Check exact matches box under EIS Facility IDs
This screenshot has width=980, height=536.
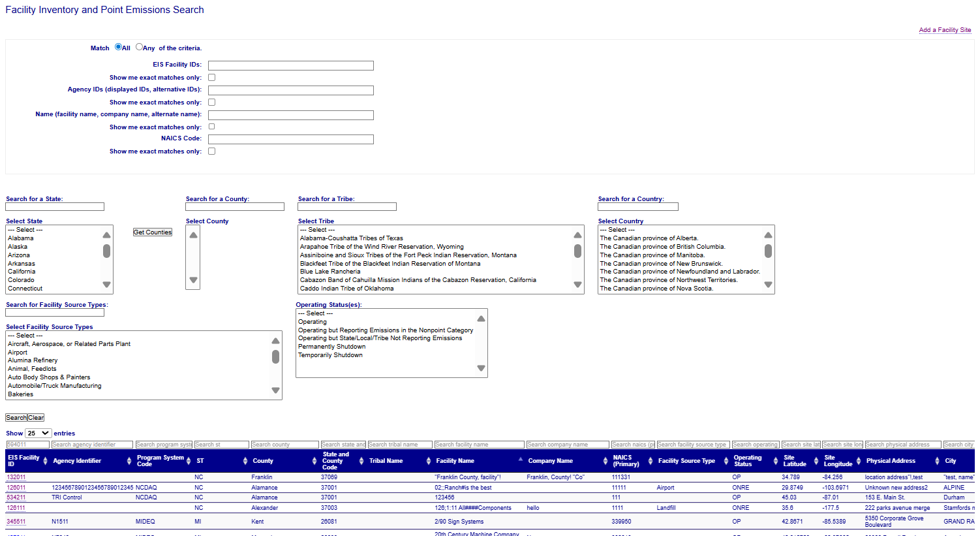(x=211, y=78)
